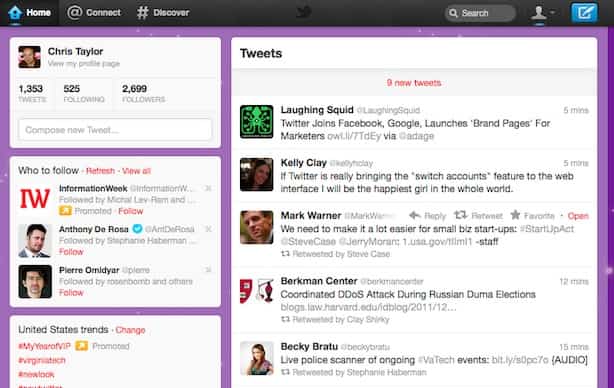
Task: Open the #StartUpAct hashtag
Action: 547,229
